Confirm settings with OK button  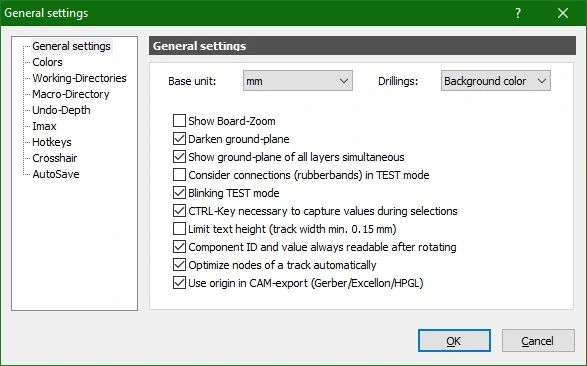(454, 341)
